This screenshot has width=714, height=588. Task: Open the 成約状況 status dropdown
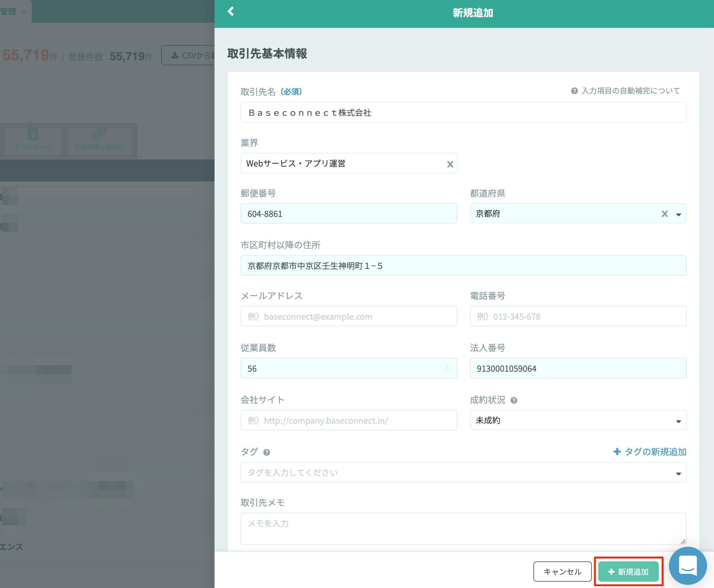tap(578, 420)
